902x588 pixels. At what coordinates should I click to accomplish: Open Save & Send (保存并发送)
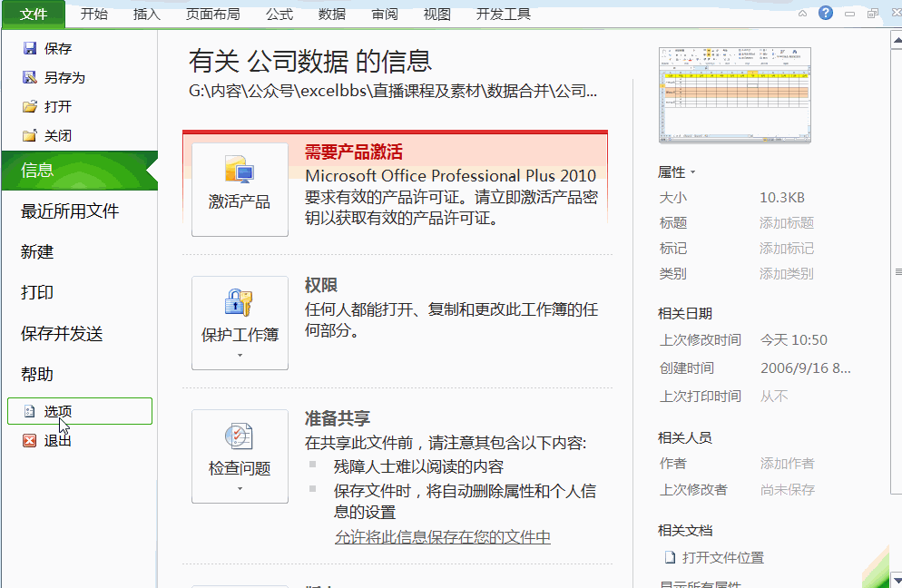(x=62, y=334)
